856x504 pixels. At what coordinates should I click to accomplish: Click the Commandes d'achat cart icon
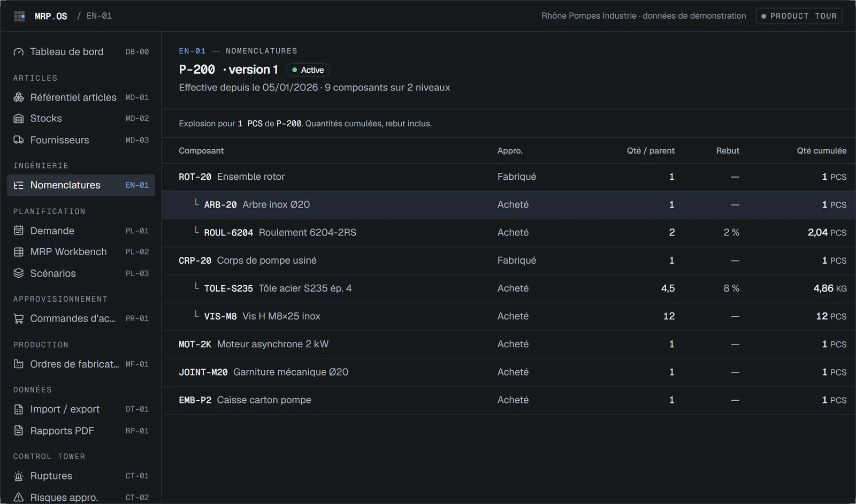(x=19, y=319)
